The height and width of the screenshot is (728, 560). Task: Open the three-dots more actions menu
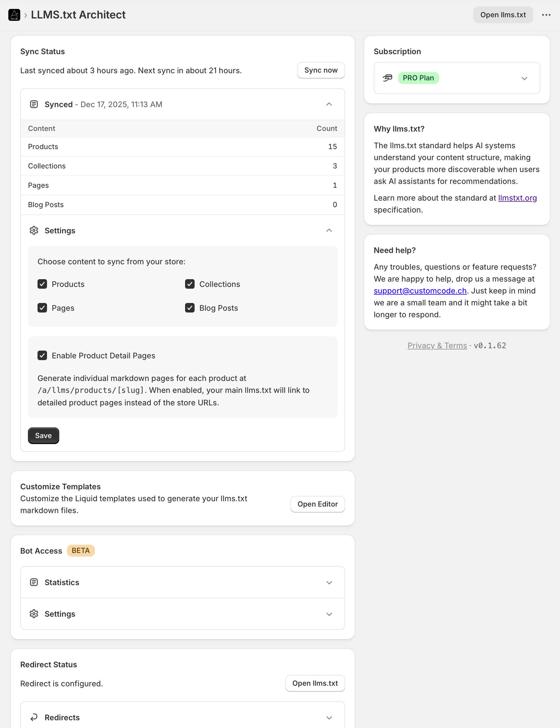[x=546, y=15]
